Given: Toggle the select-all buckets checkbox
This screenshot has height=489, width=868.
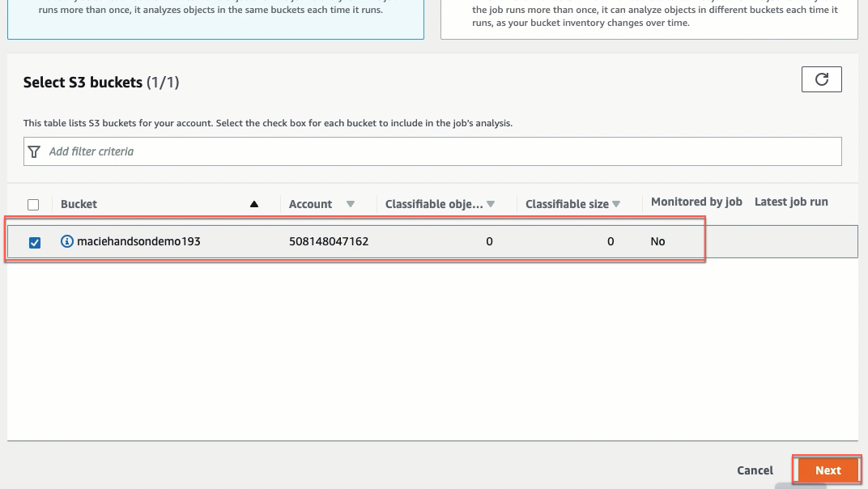Looking at the screenshot, I should [x=33, y=204].
